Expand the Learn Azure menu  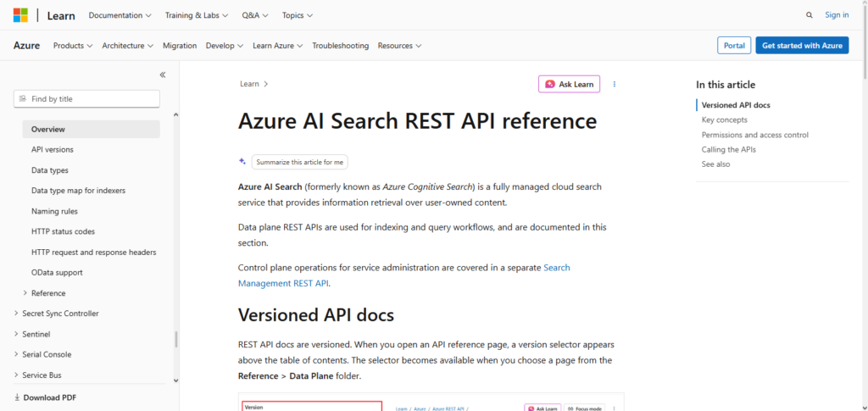(x=278, y=46)
